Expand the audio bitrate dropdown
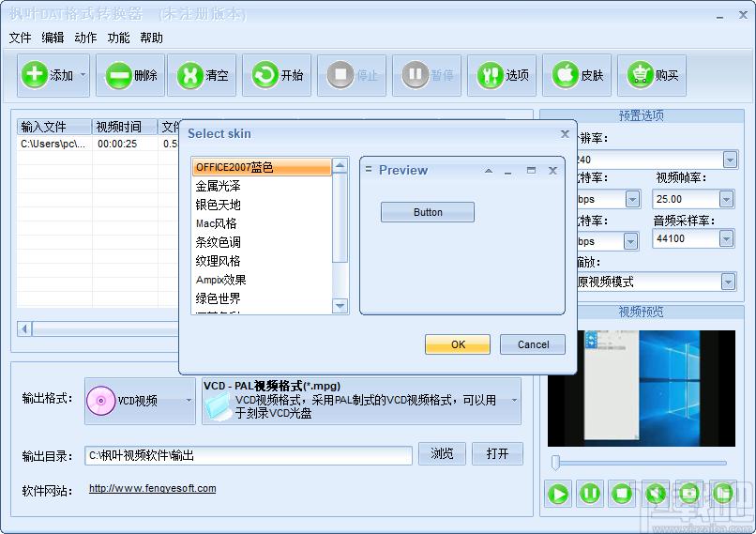This screenshot has height=534, width=756. point(630,241)
